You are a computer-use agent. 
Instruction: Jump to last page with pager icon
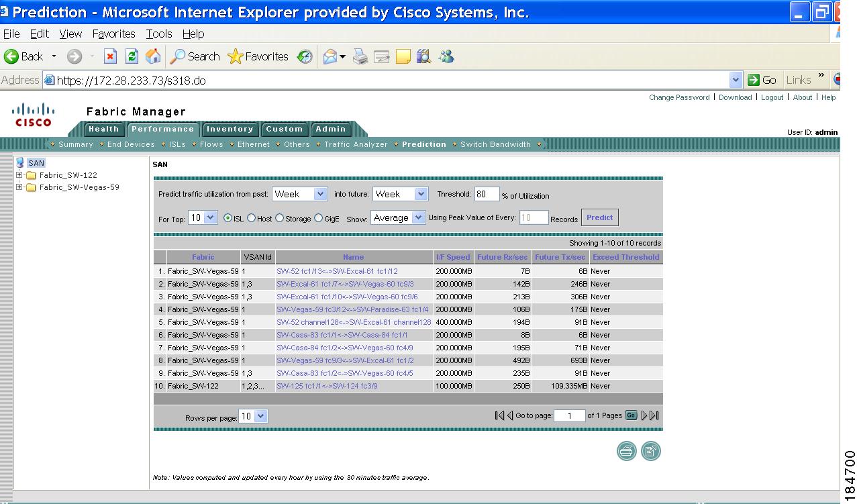tap(654, 415)
